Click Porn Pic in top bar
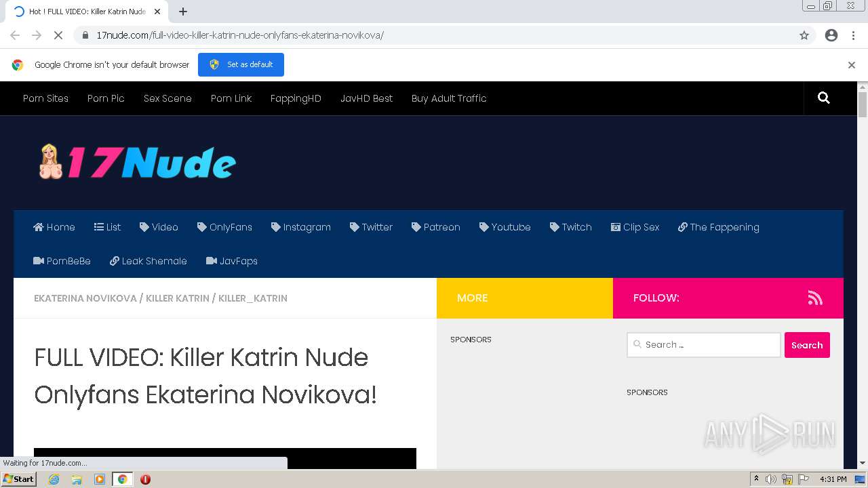868x488 pixels. coord(106,98)
